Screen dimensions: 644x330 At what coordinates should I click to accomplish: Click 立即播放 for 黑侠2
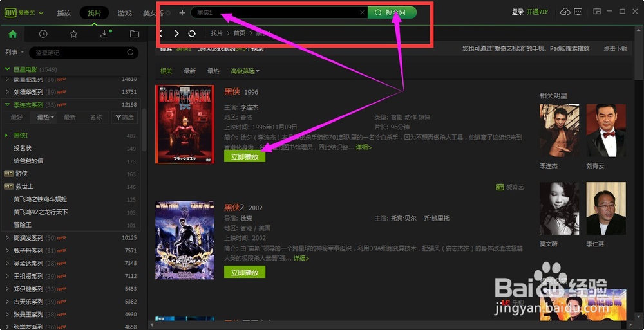pos(245,272)
